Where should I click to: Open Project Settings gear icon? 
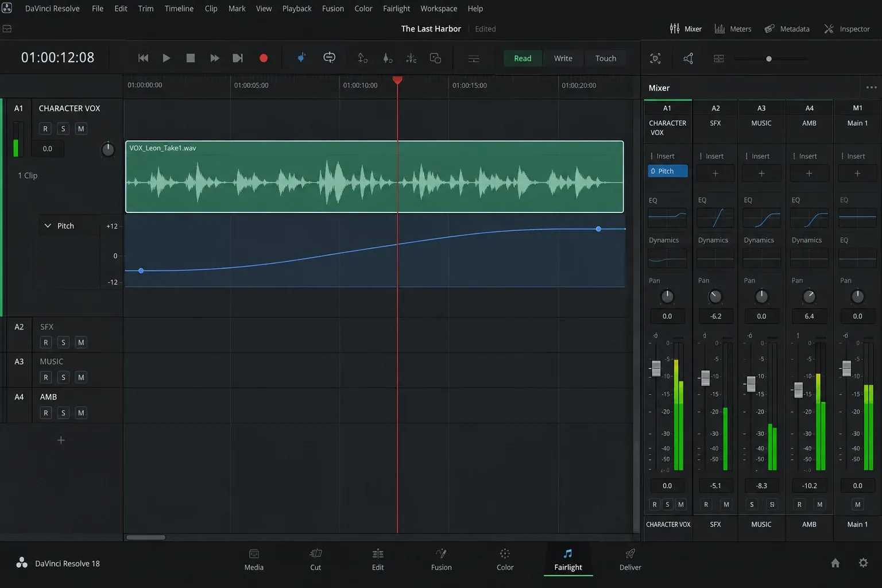coord(863,563)
